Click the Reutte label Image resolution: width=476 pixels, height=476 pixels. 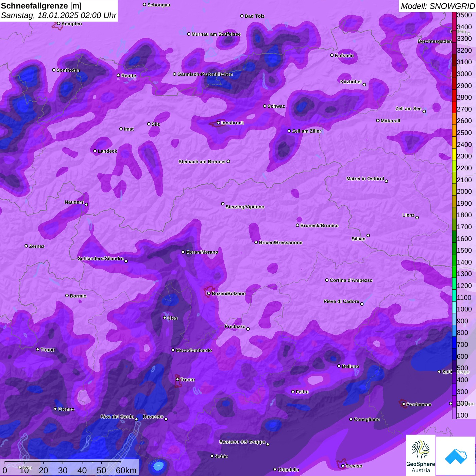coord(129,75)
